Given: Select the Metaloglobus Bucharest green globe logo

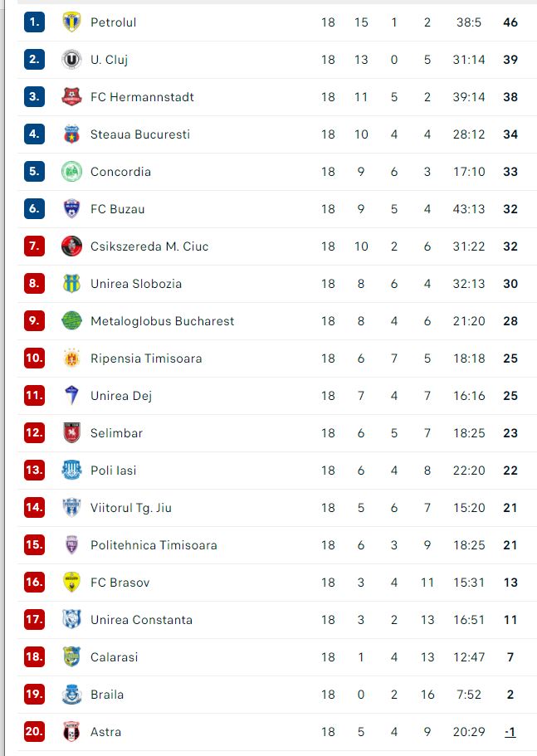Looking at the screenshot, I should (71, 321).
